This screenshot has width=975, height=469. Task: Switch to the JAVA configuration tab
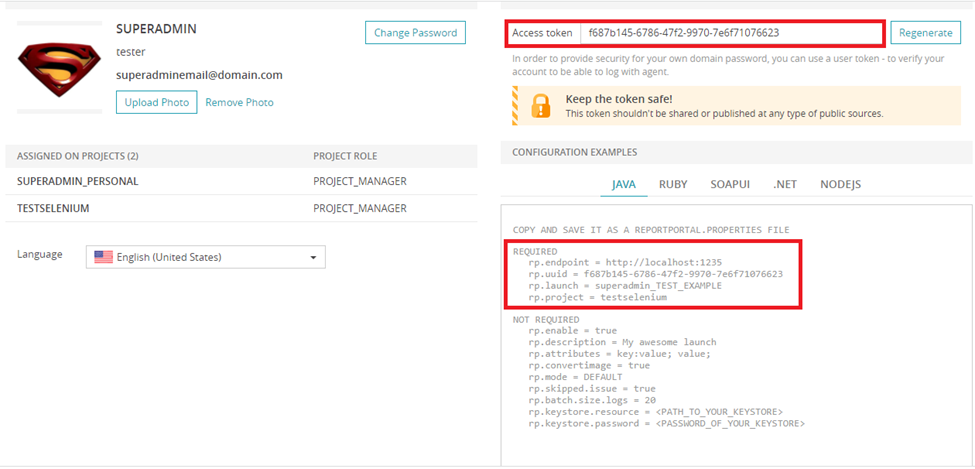click(x=623, y=184)
